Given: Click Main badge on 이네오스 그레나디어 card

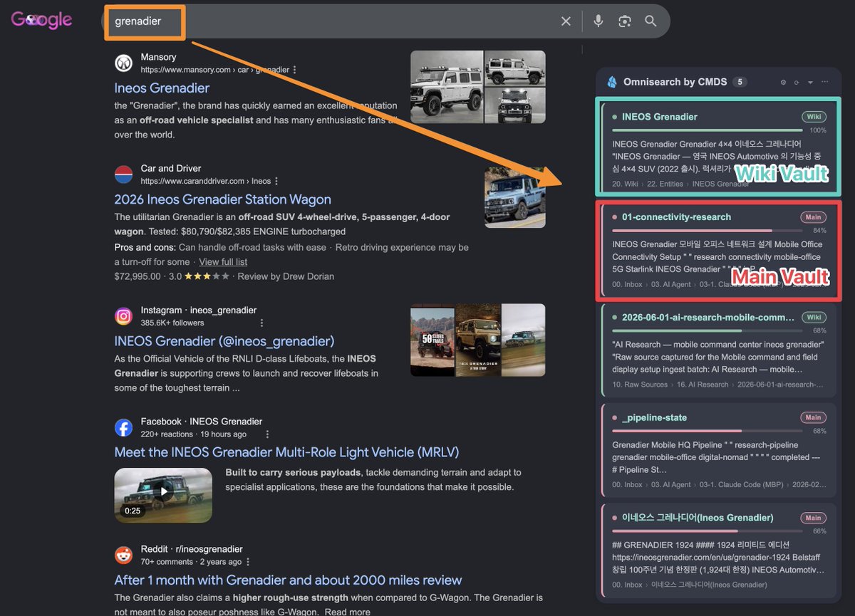Looking at the screenshot, I should [x=813, y=518].
